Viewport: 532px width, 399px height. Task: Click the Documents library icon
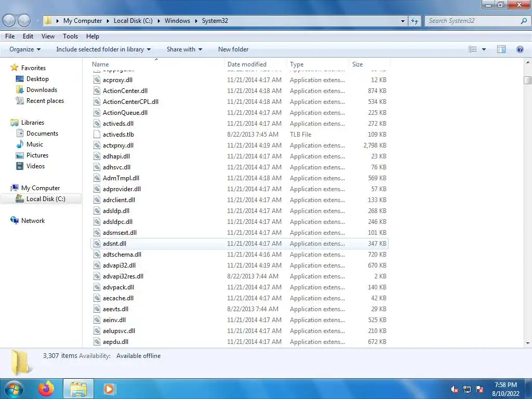tap(20, 134)
